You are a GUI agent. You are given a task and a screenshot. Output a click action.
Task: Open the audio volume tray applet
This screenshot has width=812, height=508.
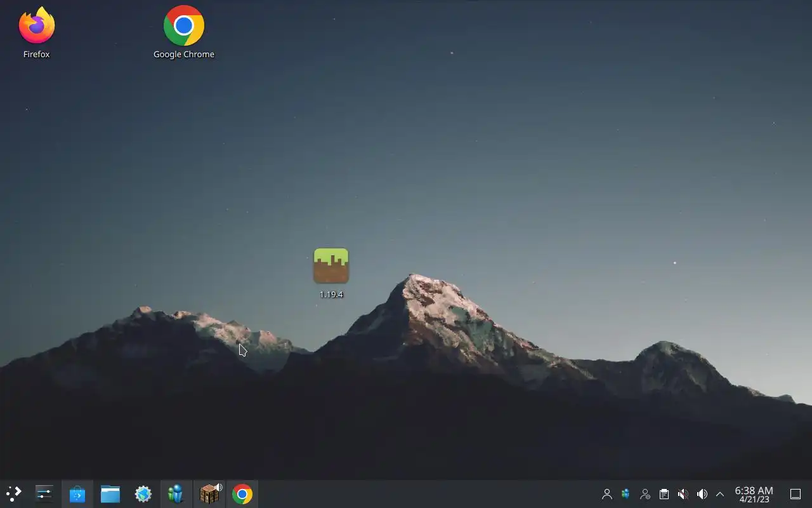click(x=702, y=494)
